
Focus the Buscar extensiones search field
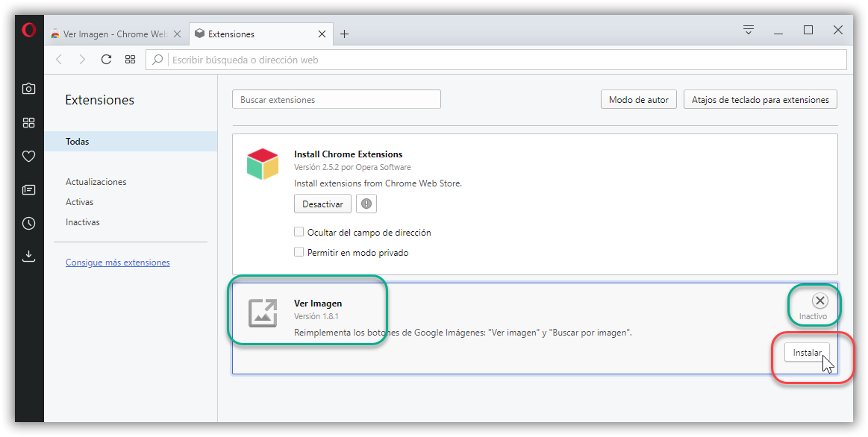click(x=337, y=100)
